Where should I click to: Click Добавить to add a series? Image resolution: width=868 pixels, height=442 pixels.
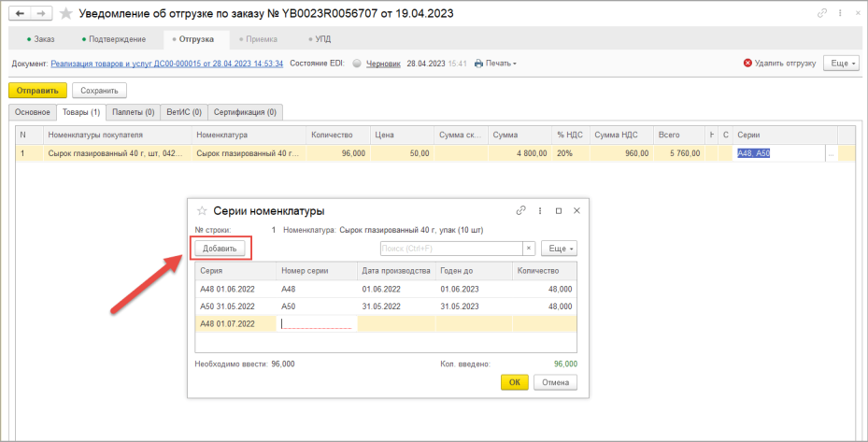220,249
